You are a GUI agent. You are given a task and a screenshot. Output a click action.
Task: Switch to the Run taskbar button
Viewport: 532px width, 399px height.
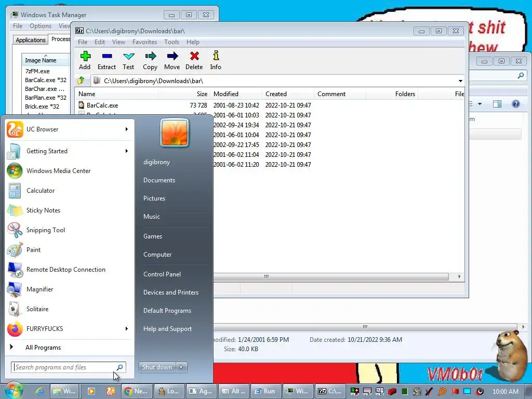pos(265,391)
